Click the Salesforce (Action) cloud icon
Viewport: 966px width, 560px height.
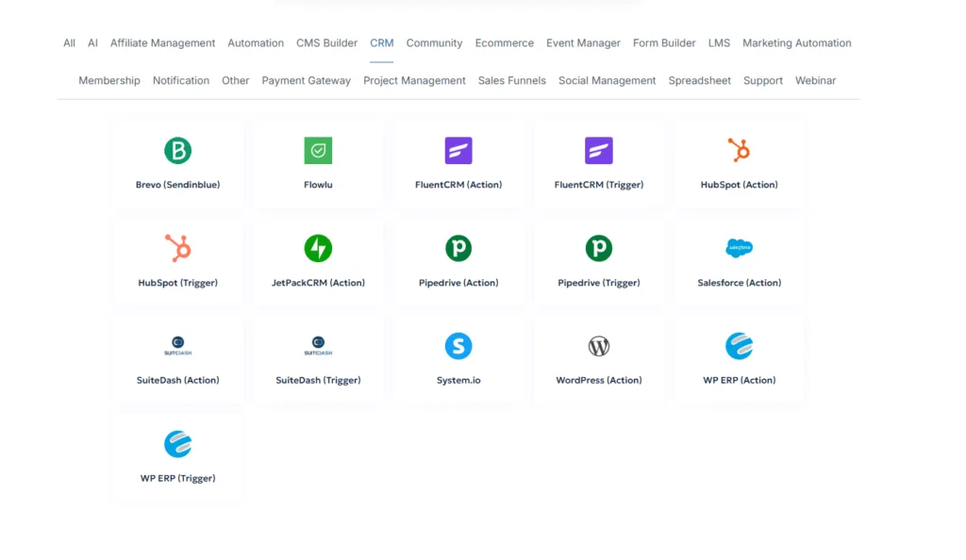(740, 248)
